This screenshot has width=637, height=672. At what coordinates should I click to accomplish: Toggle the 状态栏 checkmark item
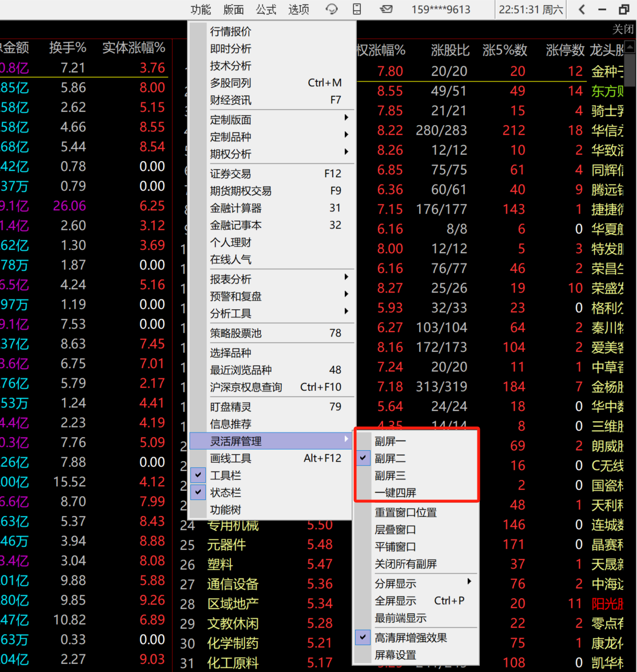(x=271, y=493)
